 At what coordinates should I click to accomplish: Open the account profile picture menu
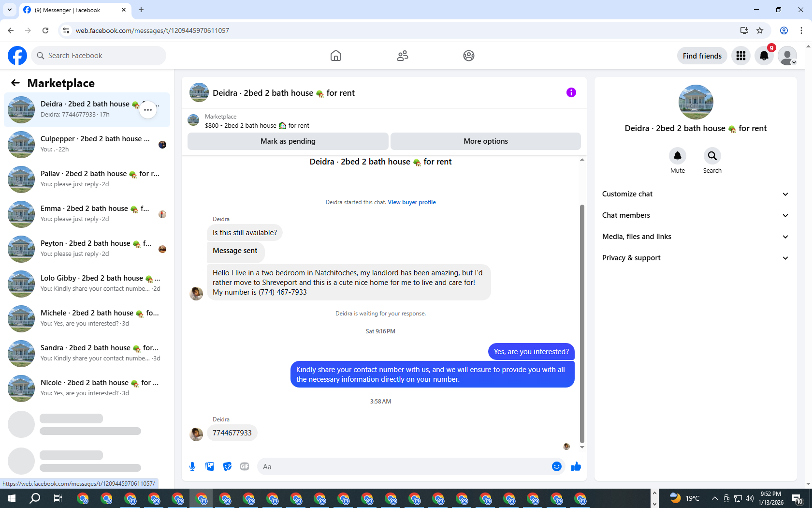tap(787, 56)
